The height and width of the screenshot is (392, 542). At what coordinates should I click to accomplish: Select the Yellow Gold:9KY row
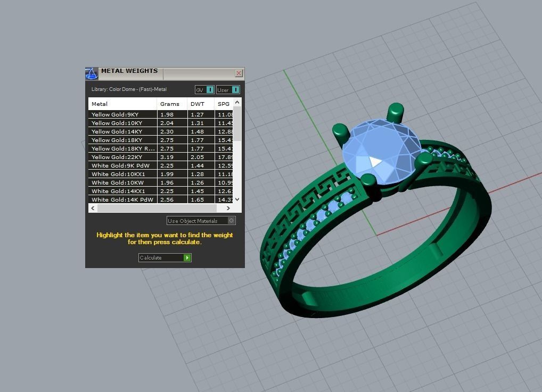pos(161,115)
